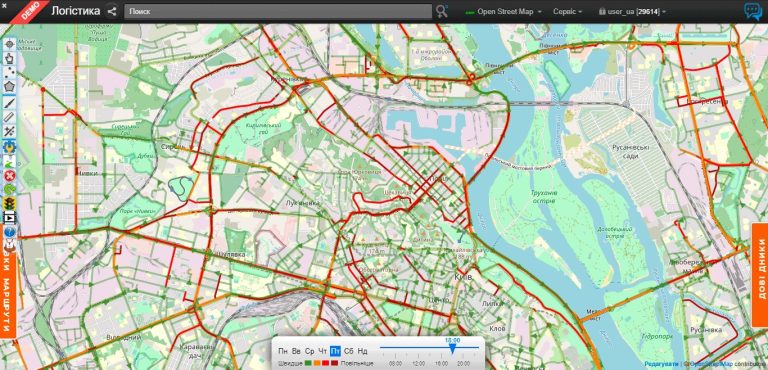Expand the user_ua account dropdown
This screenshot has width=768, height=370.
point(632,12)
